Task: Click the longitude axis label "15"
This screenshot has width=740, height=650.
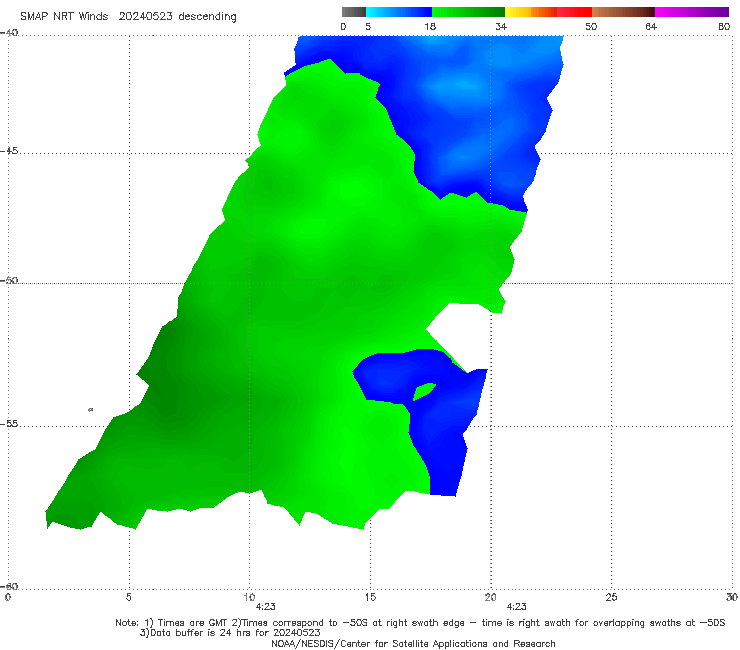Action: click(x=370, y=597)
